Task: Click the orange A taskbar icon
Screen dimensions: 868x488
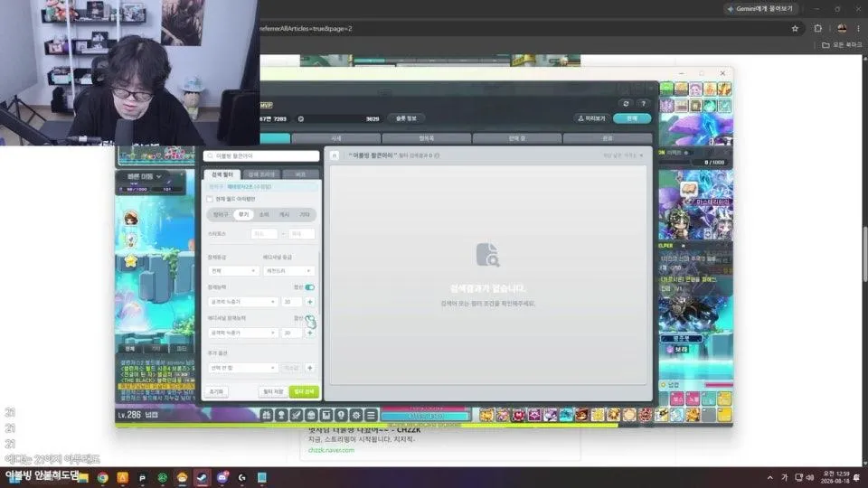Action: pos(122,477)
